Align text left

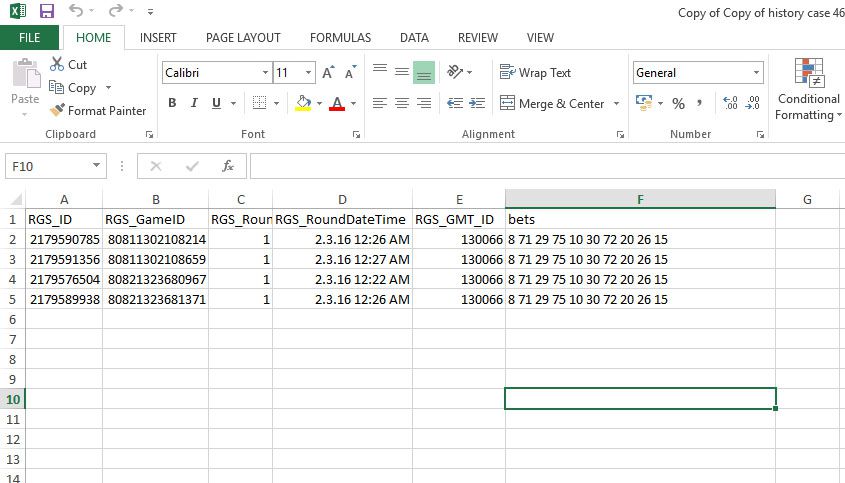pos(380,103)
